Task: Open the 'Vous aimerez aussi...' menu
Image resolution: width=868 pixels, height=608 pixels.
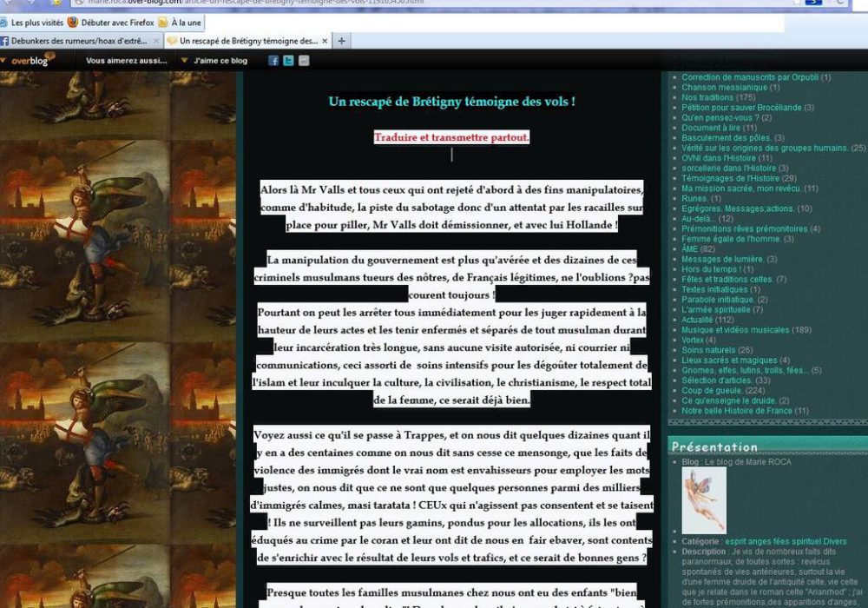Action: (x=126, y=61)
